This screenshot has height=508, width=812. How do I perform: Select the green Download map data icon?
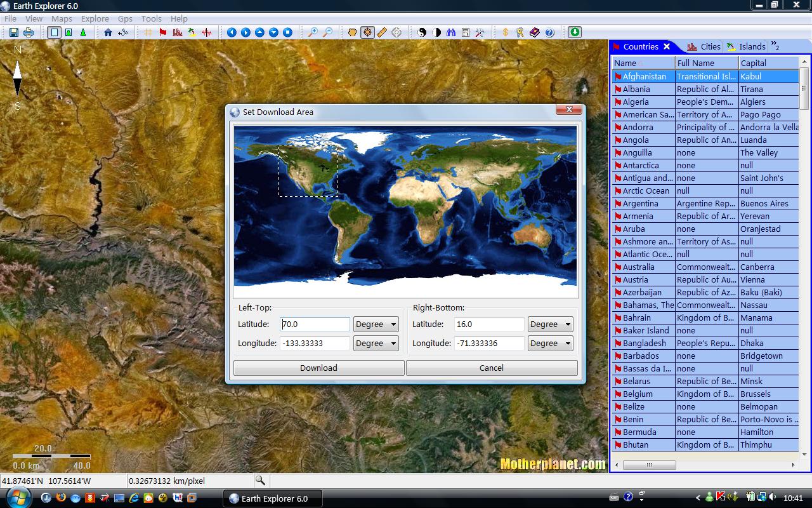[575, 32]
